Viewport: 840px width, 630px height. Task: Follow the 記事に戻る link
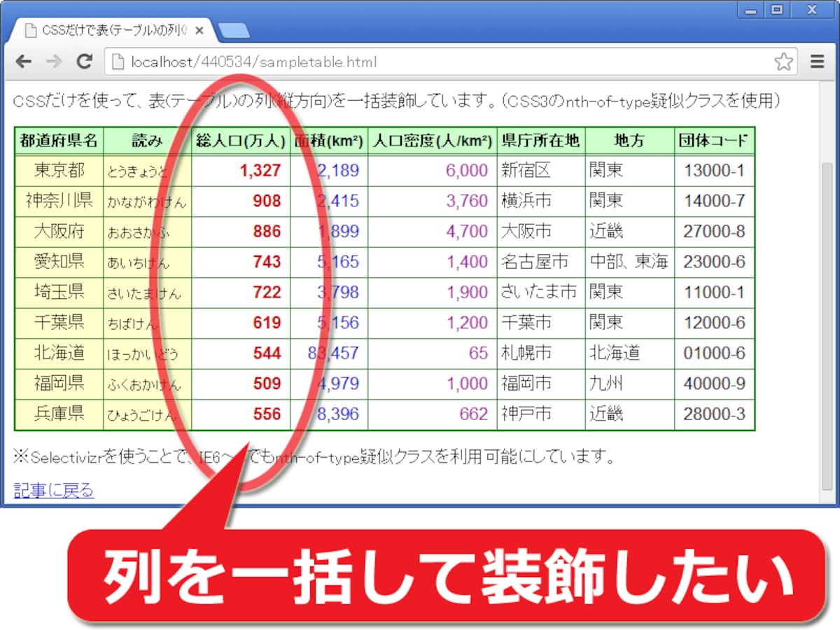tap(54, 490)
